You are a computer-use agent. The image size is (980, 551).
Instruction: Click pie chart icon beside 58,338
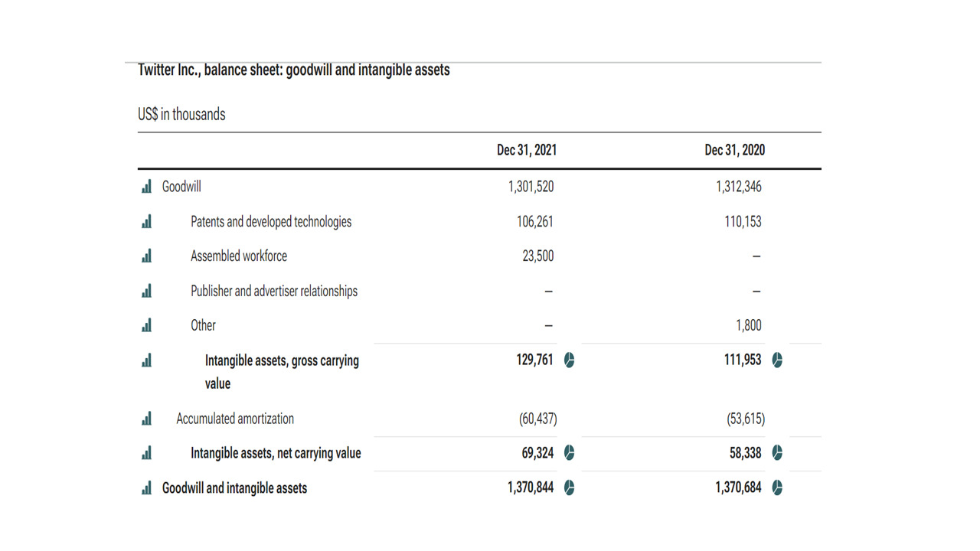click(x=777, y=453)
